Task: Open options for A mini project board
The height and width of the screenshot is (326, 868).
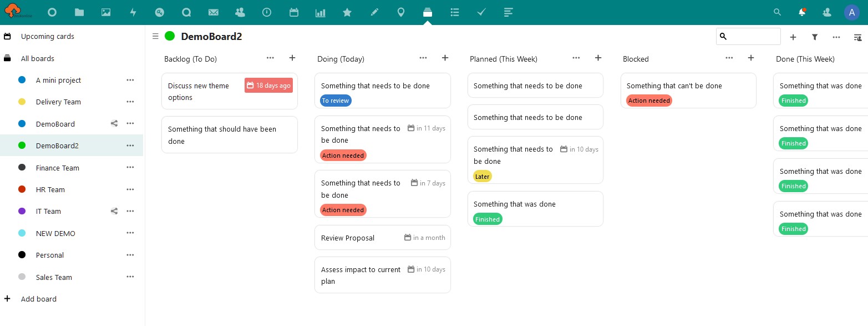Action: pos(130,80)
